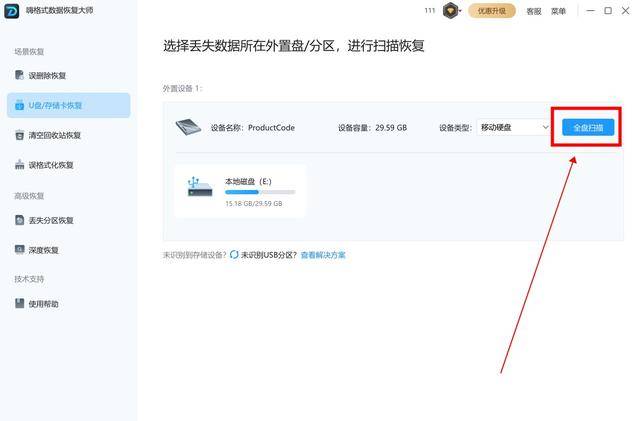Click the recycle bin sidebar icon
Viewport: 640px width, 421px height.
[x=19, y=135]
